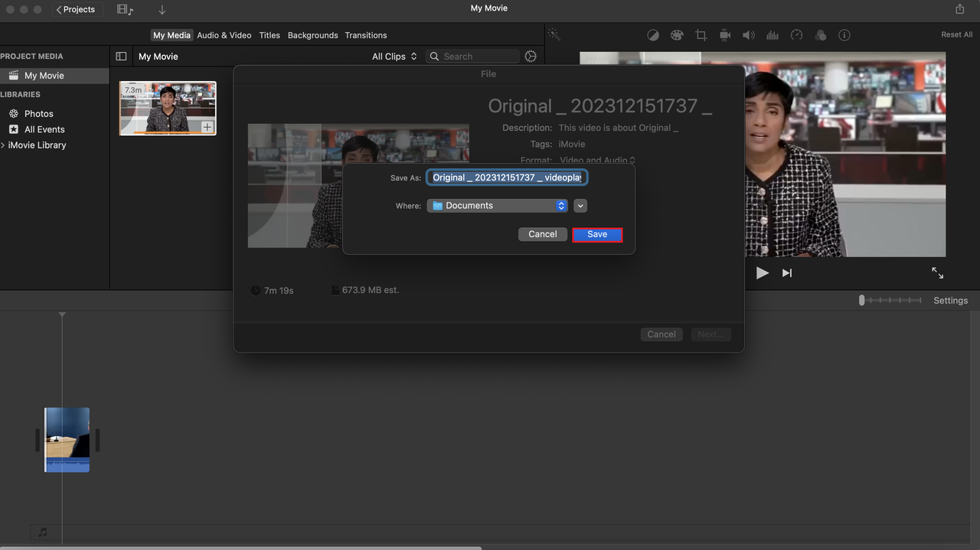980x550 pixels.
Task: Click the Save button in the dialog
Action: pos(597,235)
